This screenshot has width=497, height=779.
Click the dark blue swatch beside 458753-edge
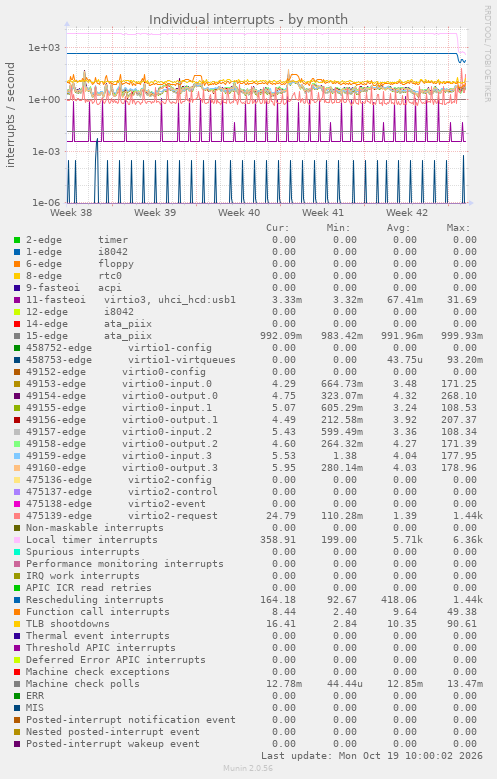coord(17,360)
